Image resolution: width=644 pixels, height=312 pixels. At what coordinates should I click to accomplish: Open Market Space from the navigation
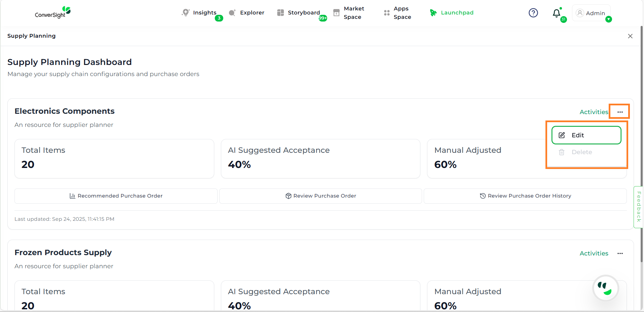(x=348, y=13)
